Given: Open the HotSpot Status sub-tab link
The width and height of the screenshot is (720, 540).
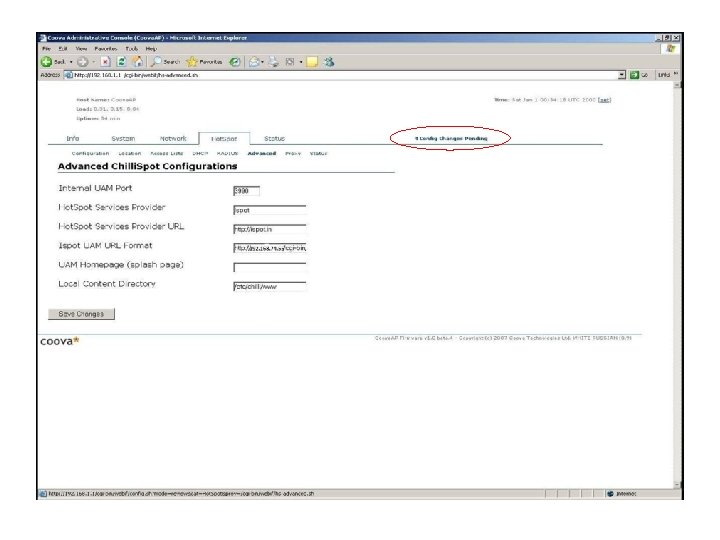Looking at the screenshot, I should coord(318,153).
